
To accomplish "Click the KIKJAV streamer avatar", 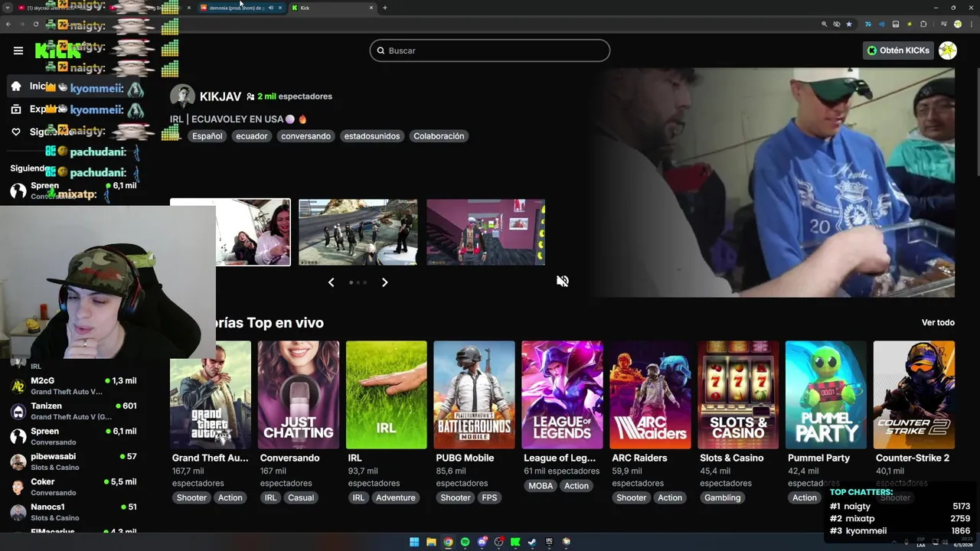I will coord(182,96).
